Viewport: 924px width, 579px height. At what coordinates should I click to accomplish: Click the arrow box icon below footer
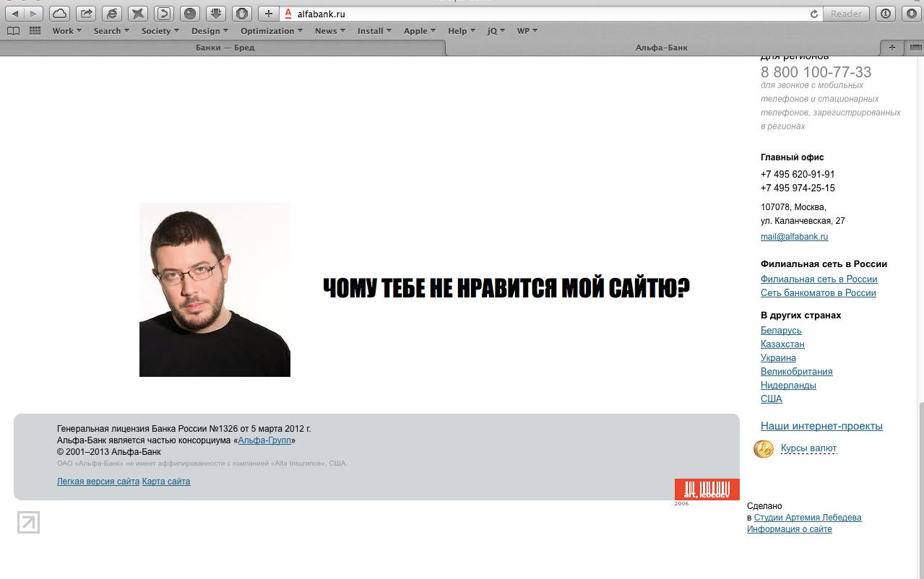point(28,522)
